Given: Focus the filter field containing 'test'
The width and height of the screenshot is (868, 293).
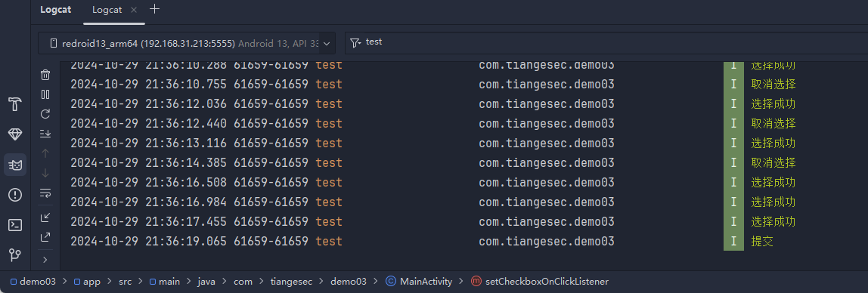Looking at the screenshot, I should (x=606, y=42).
